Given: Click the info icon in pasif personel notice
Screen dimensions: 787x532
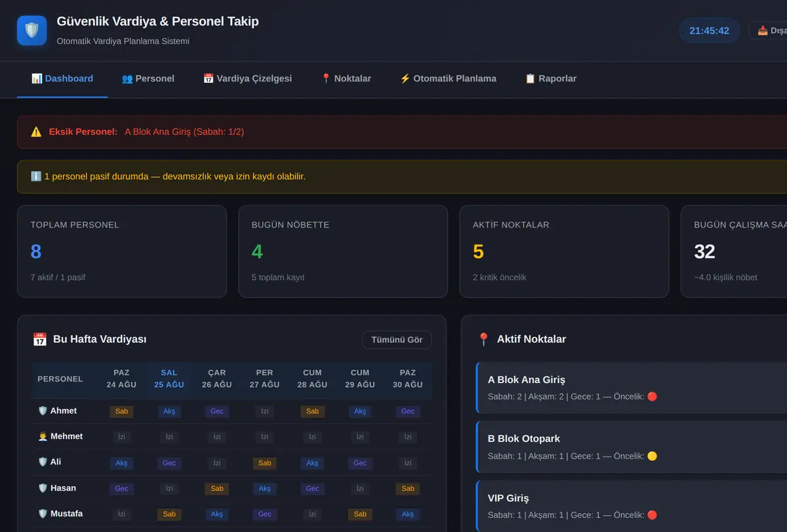Looking at the screenshot, I should pyautogui.click(x=36, y=176).
